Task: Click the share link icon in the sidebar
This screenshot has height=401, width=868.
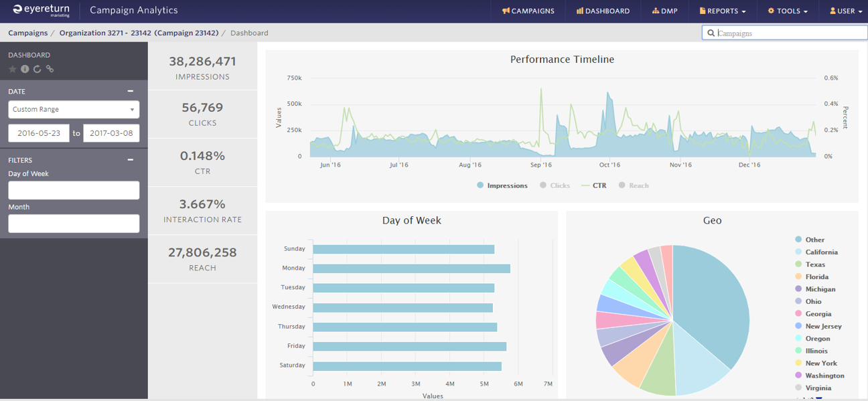Action: pyautogui.click(x=50, y=68)
